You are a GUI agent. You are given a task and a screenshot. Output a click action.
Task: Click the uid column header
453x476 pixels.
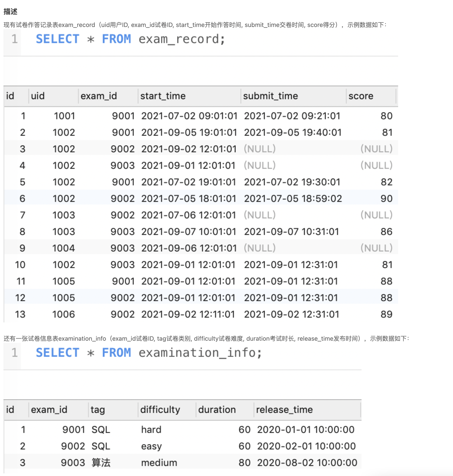point(38,96)
